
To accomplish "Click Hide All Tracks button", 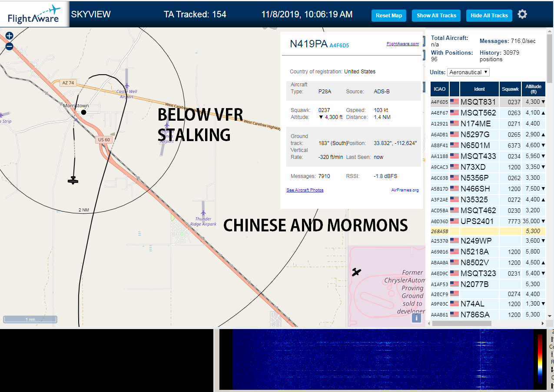I will tap(489, 16).
